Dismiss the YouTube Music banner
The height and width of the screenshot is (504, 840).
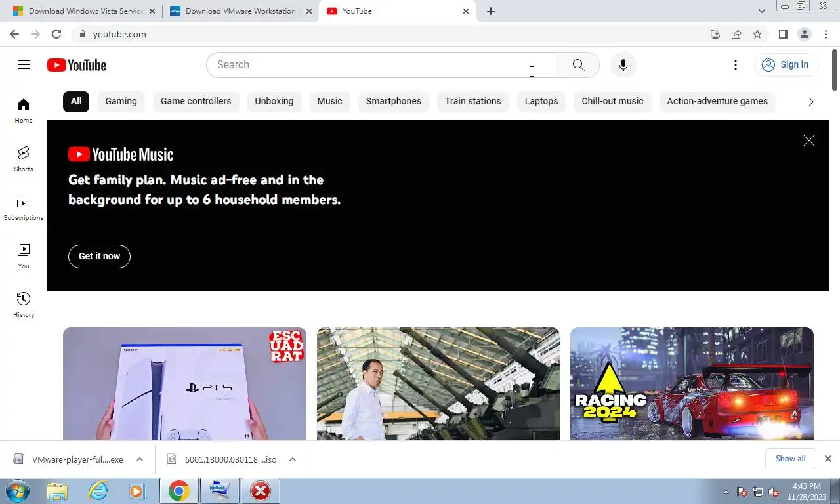click(809, 140)
